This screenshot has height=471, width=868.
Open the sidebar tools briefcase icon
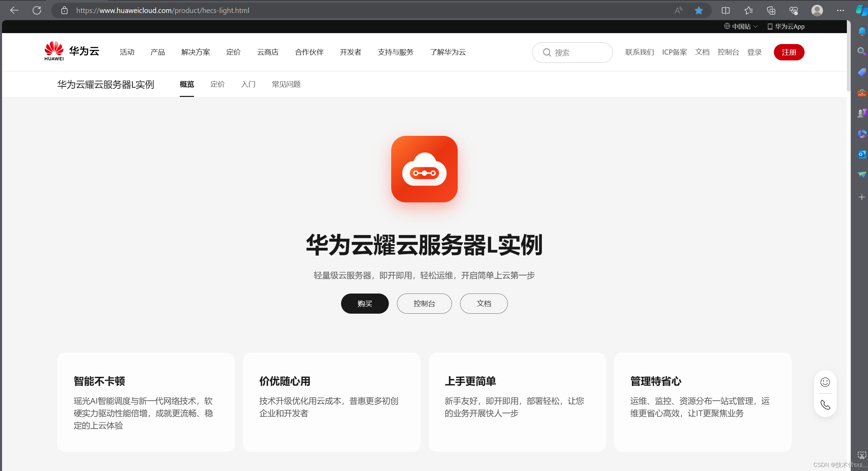coord(862,93)
